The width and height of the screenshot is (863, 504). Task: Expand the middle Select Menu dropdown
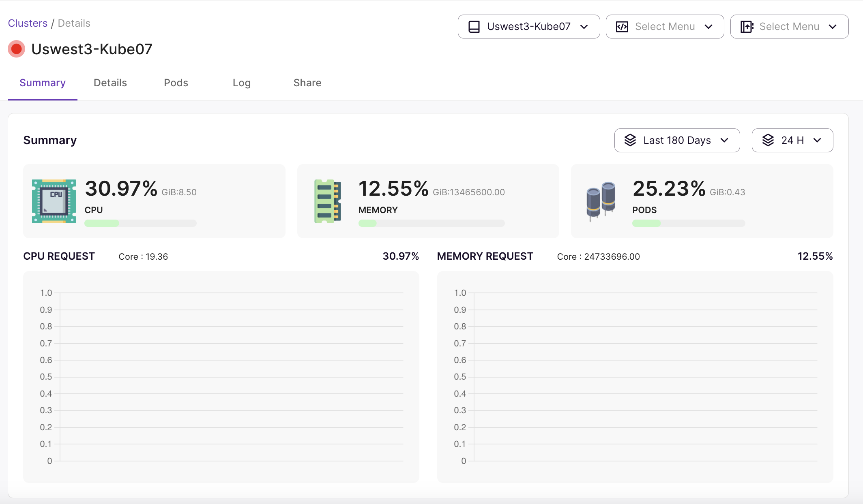(665, 27)
